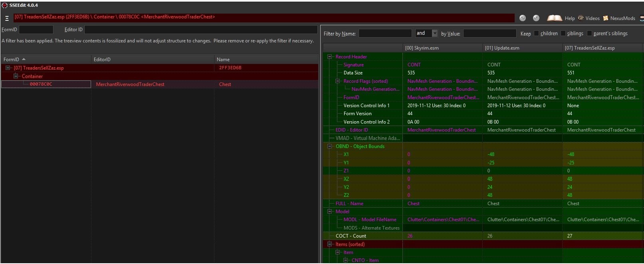Click the COCT count value 27
The width and height of the screenshot is (644, 264).
pos(570,236)
